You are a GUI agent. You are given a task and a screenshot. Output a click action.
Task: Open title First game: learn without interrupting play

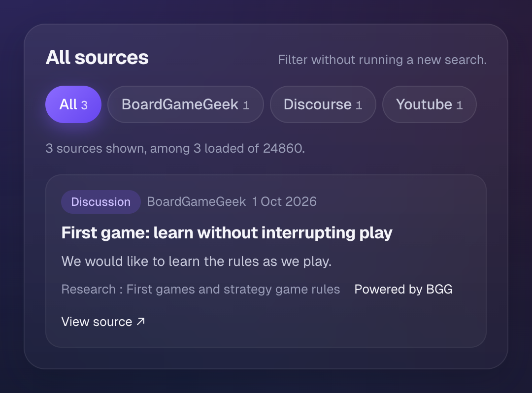pos(227,233)
